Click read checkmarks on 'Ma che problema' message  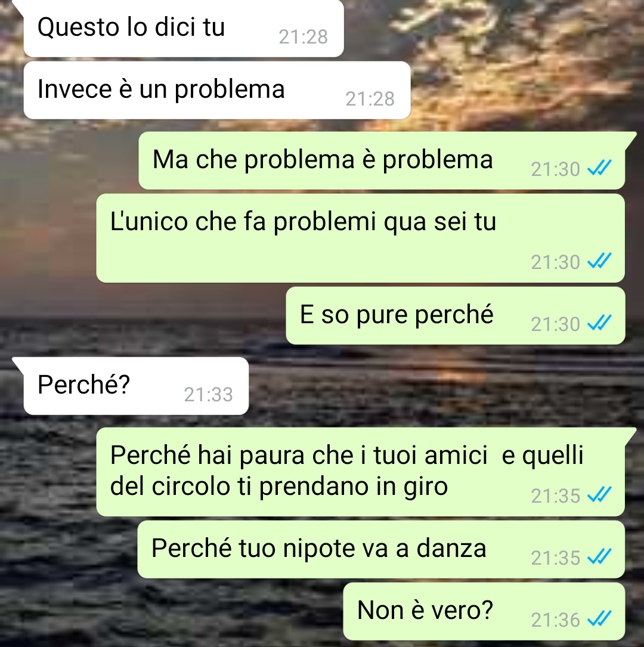[599, 168]
